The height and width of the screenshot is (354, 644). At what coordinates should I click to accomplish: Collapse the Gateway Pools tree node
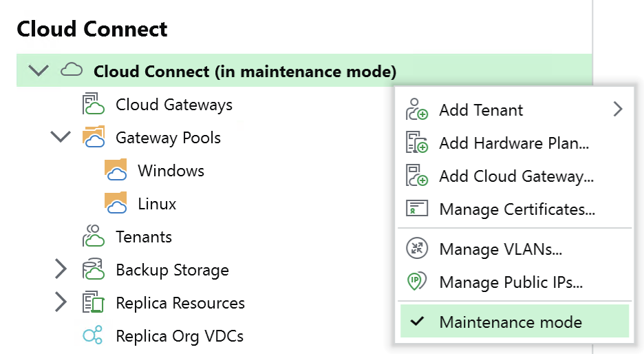coord(61,136)
